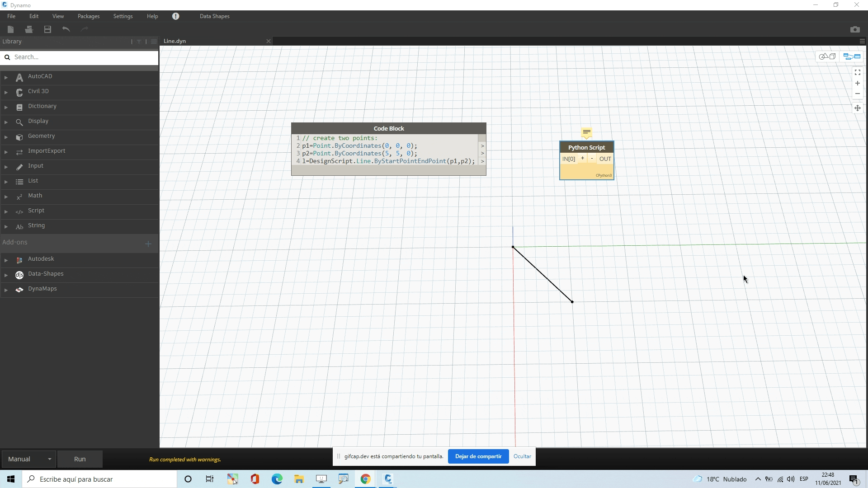
Task: Open the Run mode Manual dropdown
Action: click(x=29, y=459)
